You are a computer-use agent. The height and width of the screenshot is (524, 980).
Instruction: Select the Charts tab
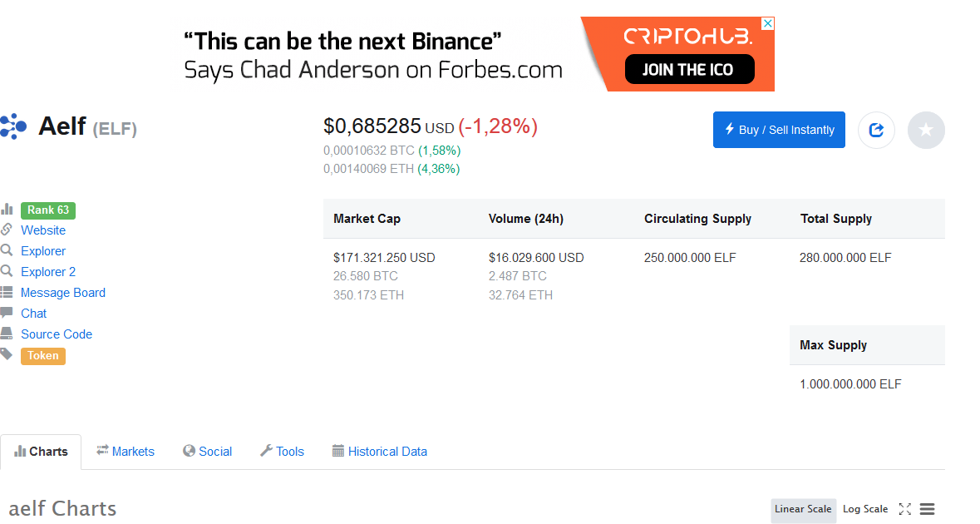pyautogui.click(x=41, y=452)
